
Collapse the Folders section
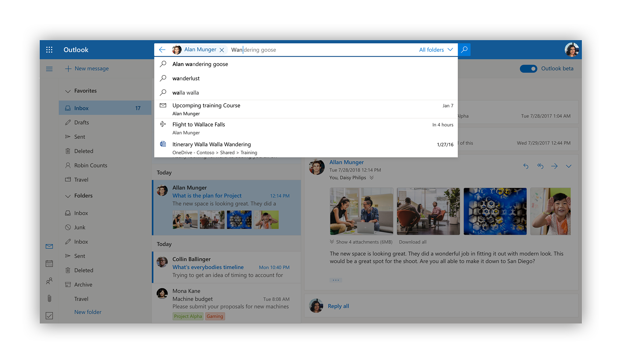(x=68, y=196)
